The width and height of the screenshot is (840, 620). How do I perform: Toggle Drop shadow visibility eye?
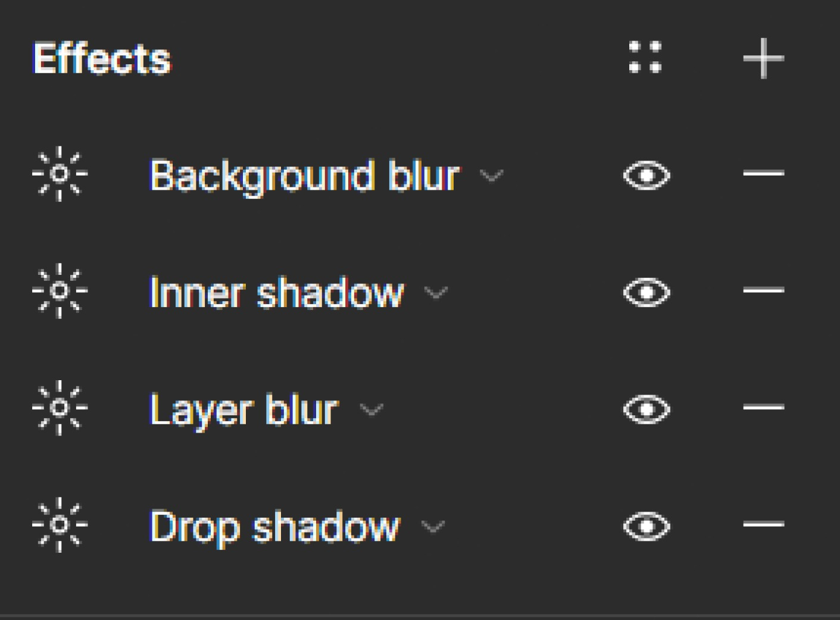[x=647, y=526]
